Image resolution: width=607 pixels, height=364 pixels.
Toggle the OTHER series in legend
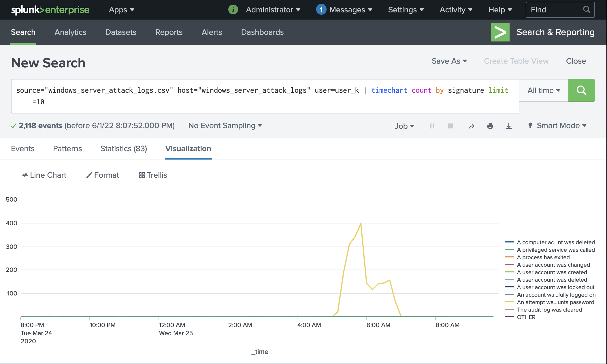tap(526, 317)
